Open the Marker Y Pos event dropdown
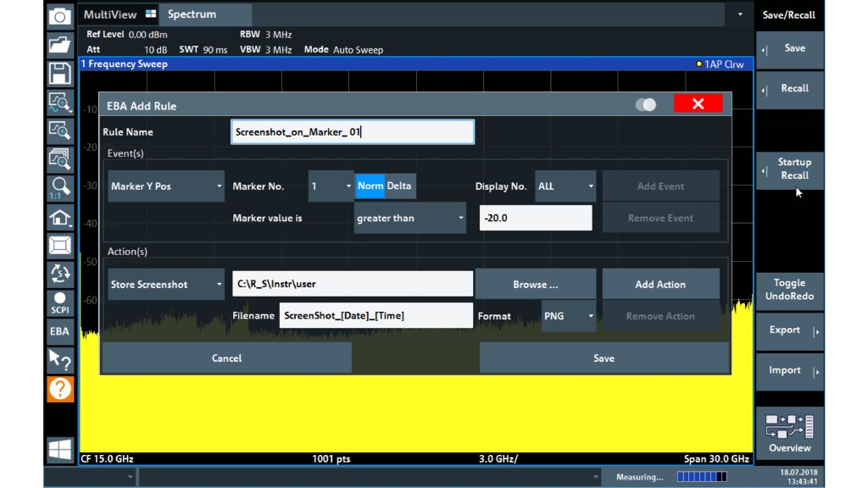This screenshot has width=868, height=488. (x=166, y=186)
